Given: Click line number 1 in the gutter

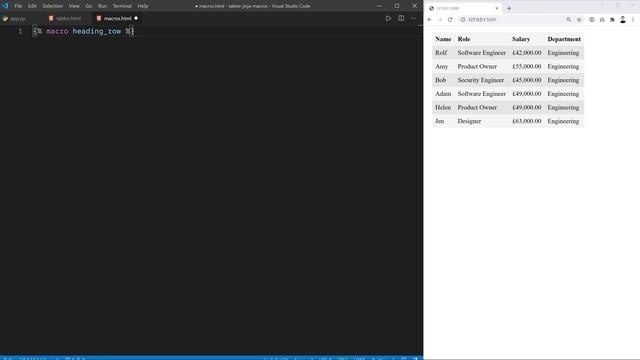Looking at the screenshot, I should 20,31.
